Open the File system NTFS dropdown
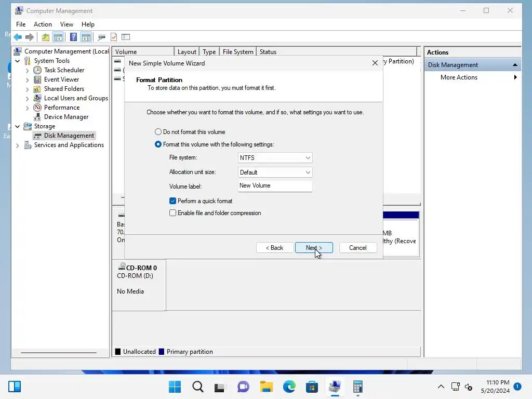 click(275, 158)
